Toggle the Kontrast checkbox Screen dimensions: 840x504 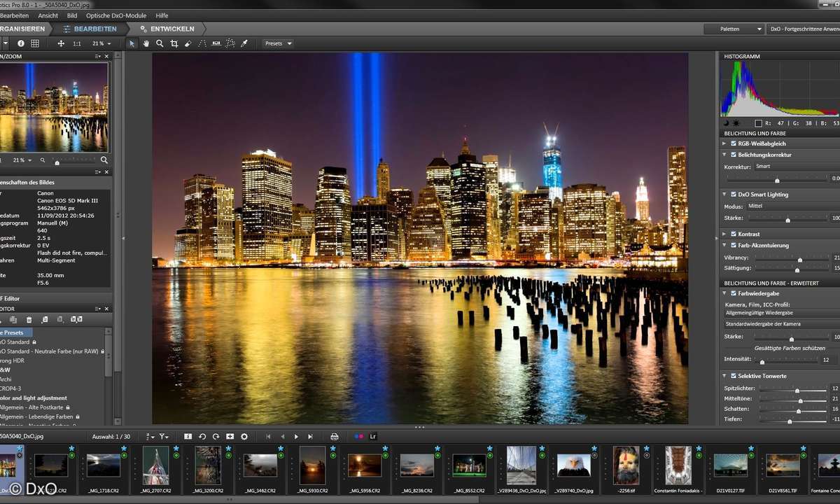point(734,234)
